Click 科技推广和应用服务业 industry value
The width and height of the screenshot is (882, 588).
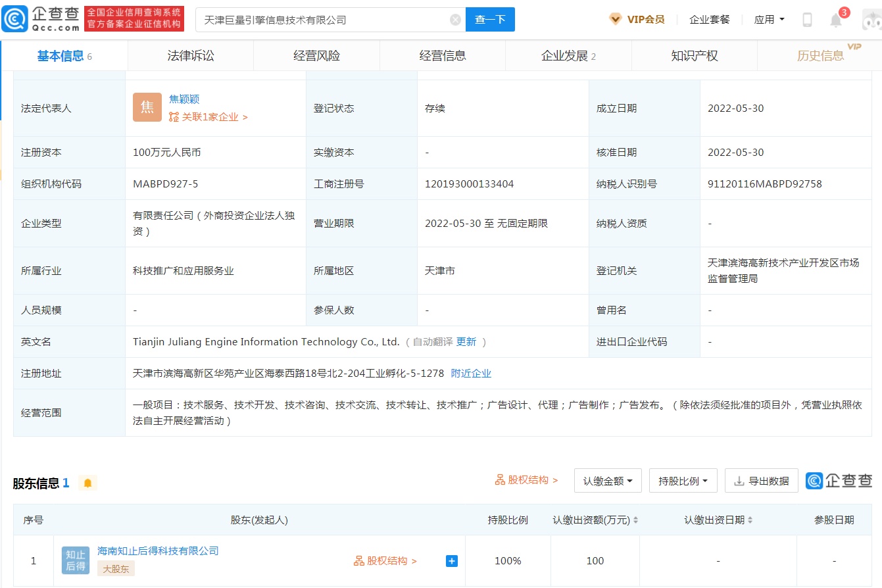point(184,271)
